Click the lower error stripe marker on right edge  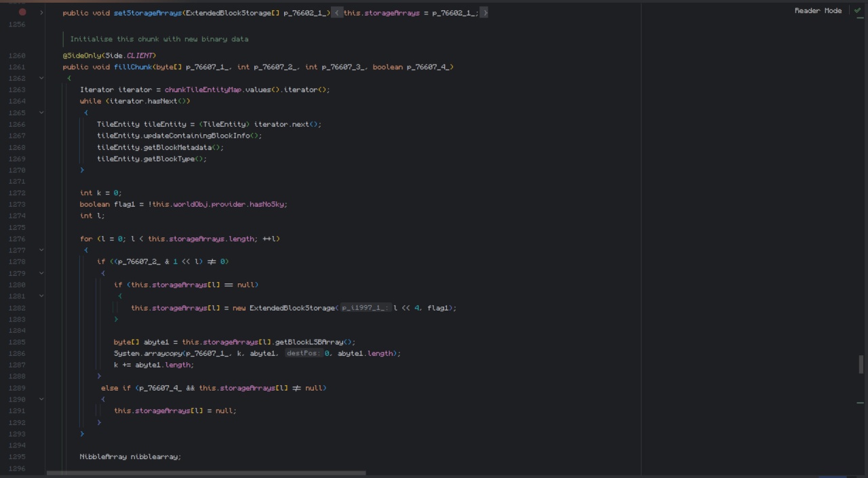coord(860,403)
